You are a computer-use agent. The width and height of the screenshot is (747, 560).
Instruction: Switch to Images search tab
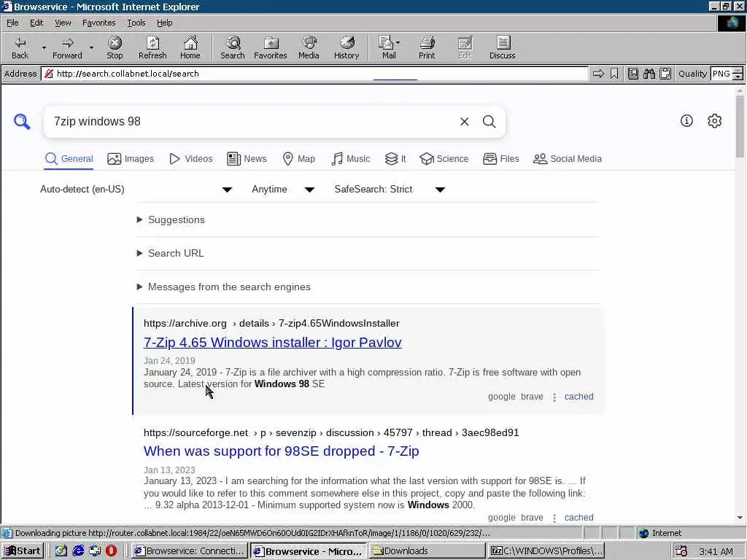[x=131, y=158]
